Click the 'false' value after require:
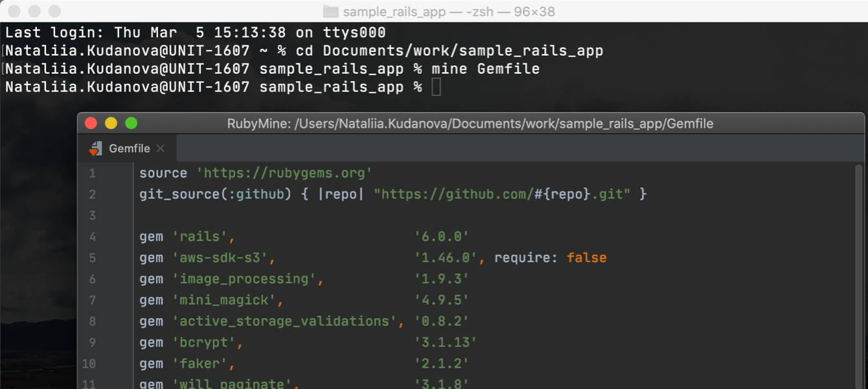Image resolution: width=868 pixels, height=389 pixels. [587, 258]
